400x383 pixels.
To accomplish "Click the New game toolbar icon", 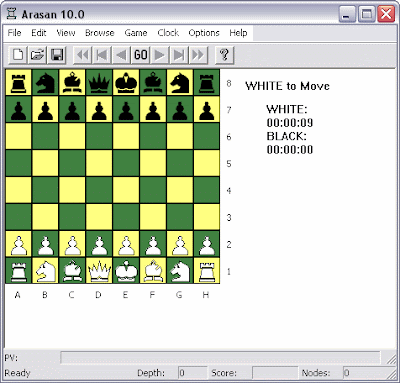I will [x=18, y=55].
